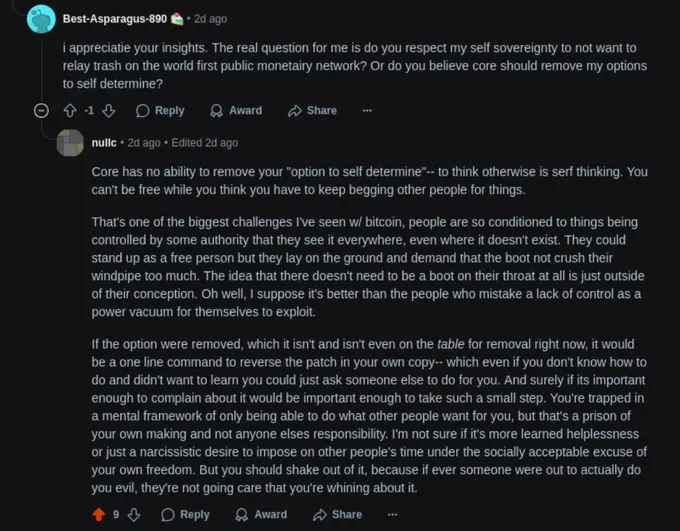Click Share arrow icon under nullc's comment
Screen dimensions: 680x531
[x=320, y=515]
